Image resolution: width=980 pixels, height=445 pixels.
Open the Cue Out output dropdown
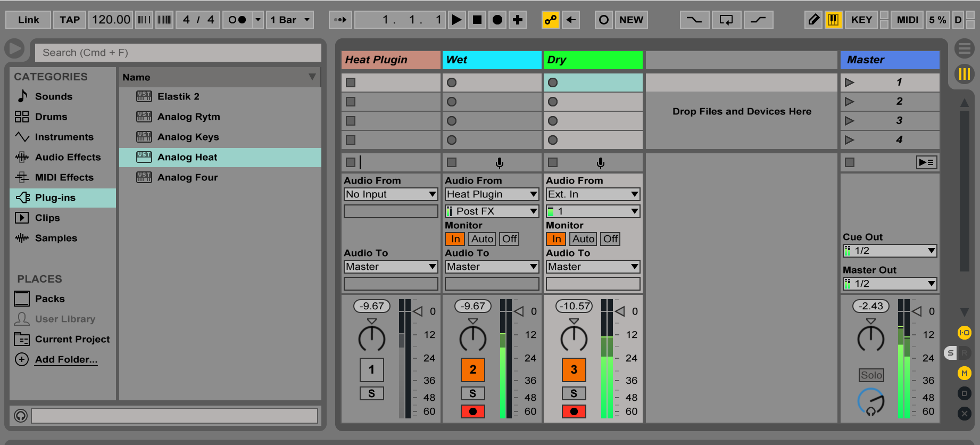(x=890, y=251)
